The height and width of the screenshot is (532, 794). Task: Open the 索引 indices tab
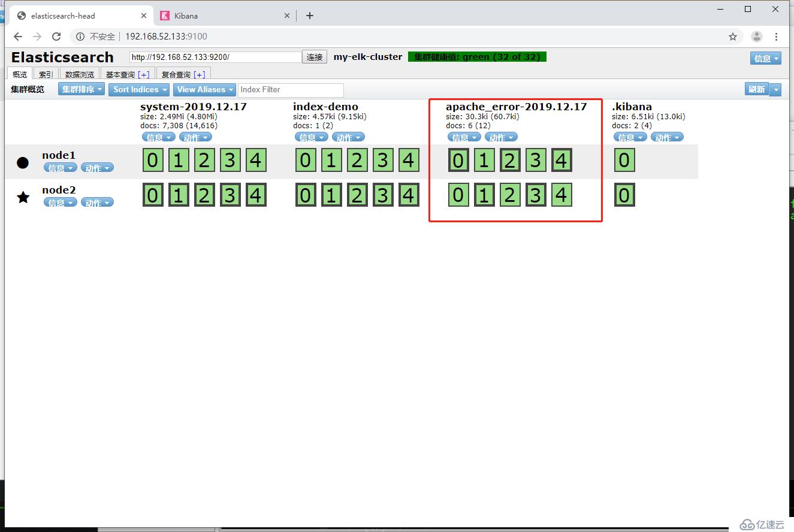[x=46, y=74]
